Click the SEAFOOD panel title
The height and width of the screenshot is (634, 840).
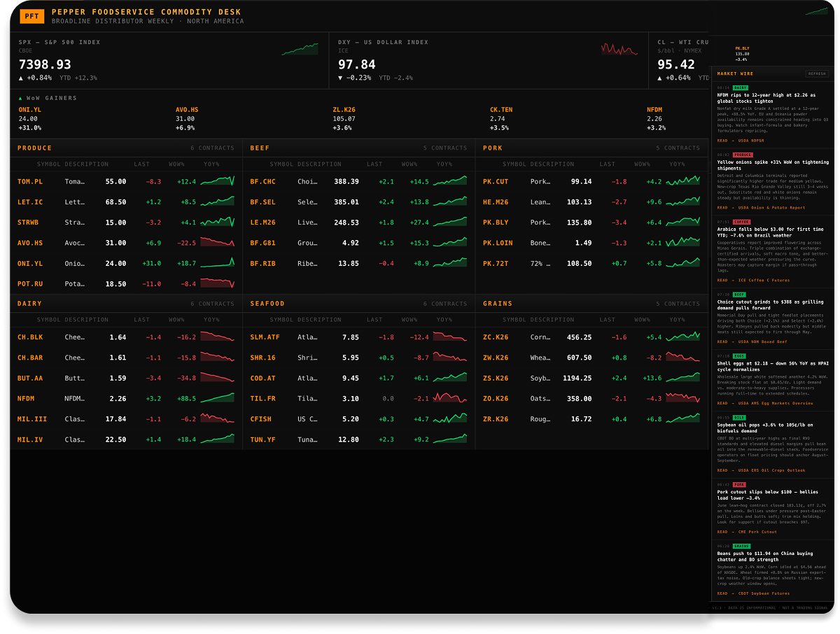(x=267, y=304)
